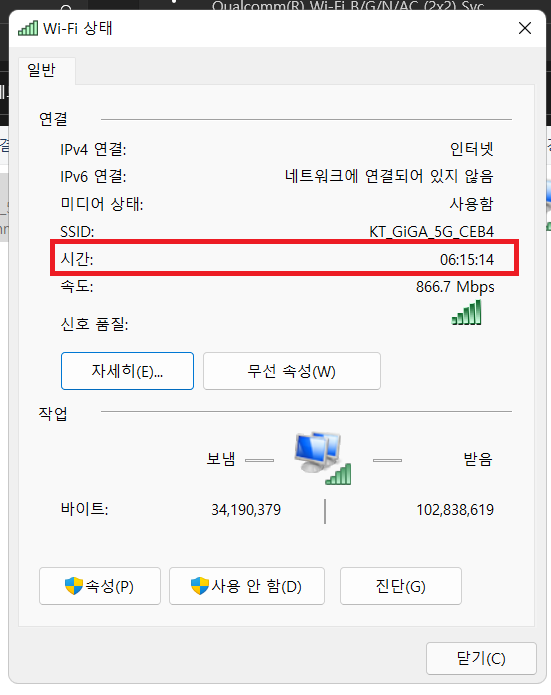Click the 받음 label
This screenshot has width=551, height=695.
click(x=478, y=459)
